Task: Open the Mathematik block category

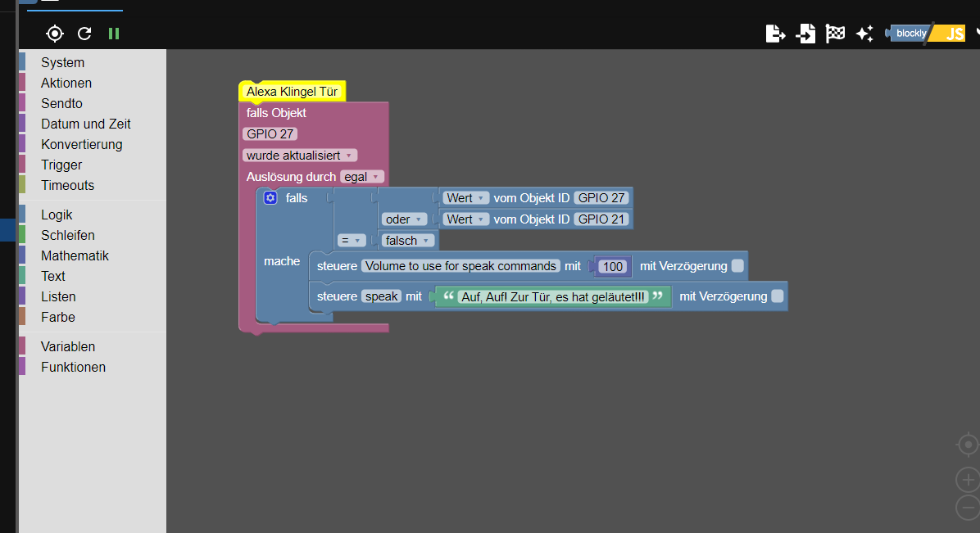Action: pos(93,255)
